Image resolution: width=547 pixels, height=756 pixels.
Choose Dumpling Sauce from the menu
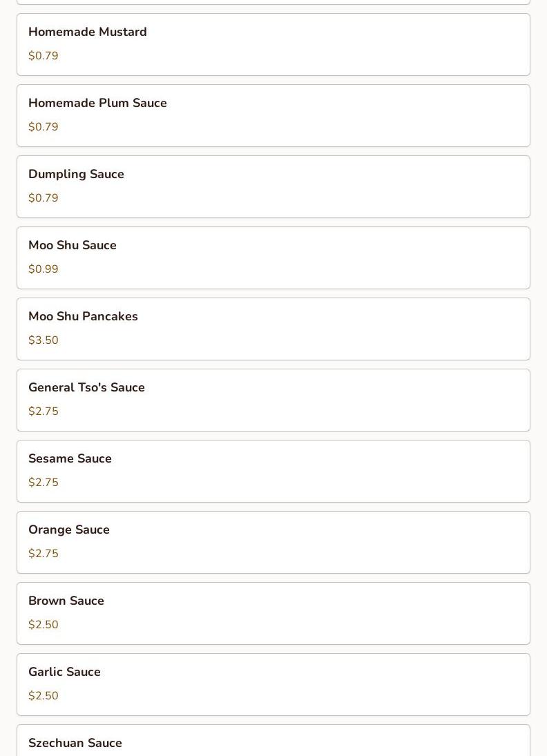(273, 186)
